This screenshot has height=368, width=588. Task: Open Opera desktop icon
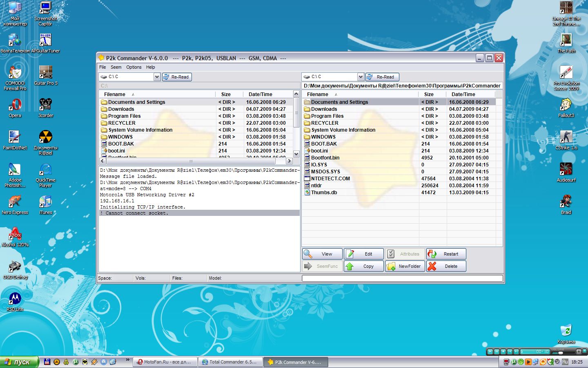[15, 108]
